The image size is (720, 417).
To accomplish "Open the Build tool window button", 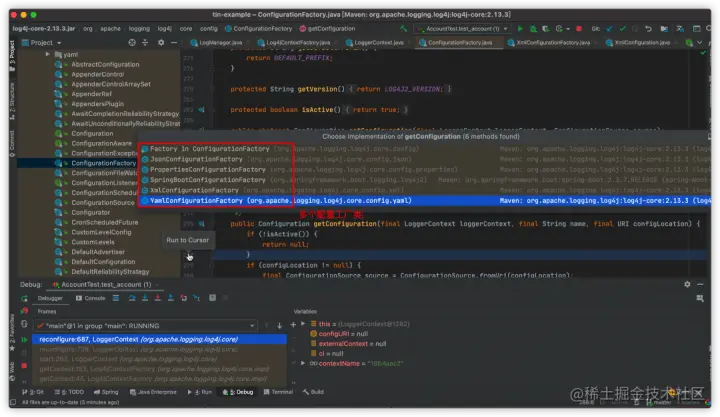I will pos(313,392).
